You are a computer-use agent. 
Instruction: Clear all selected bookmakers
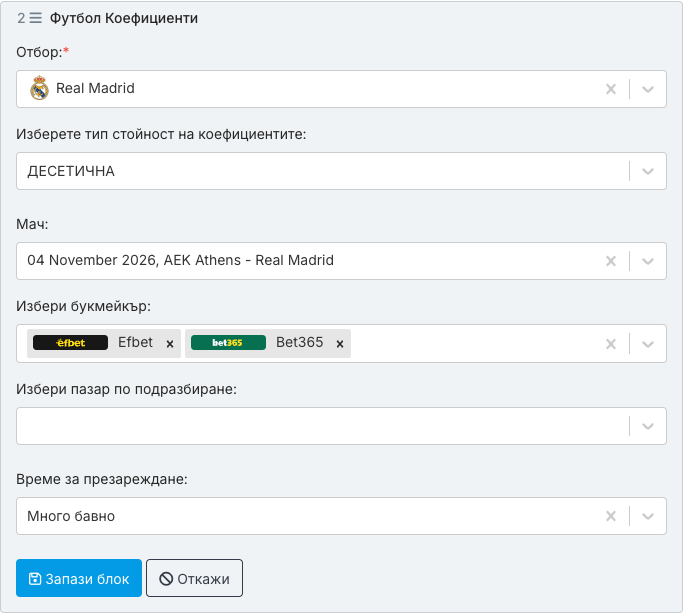611,344
